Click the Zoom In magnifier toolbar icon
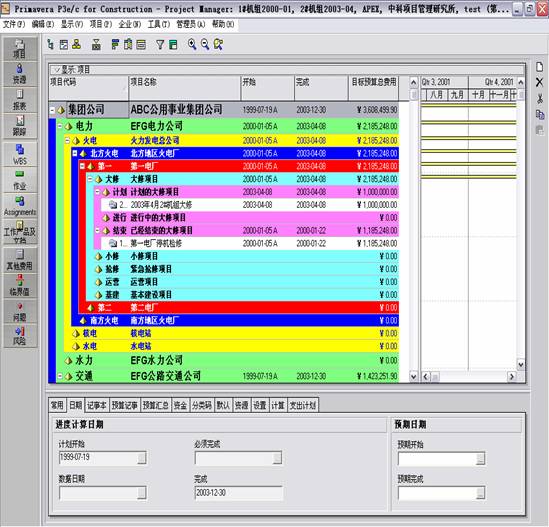Image resolution: width=549 pixels, height=527 pixels. [x=192, y=44]
